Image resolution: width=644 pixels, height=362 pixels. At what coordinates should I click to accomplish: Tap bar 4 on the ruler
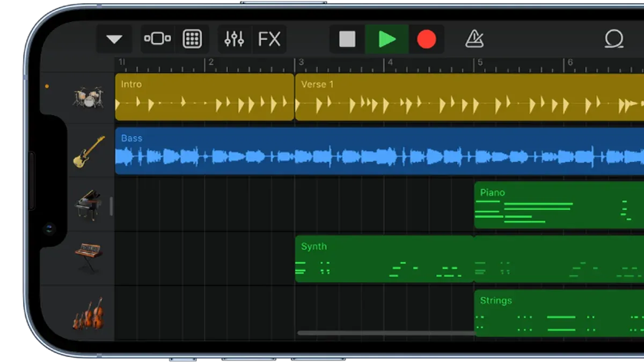tap(390, 62)
